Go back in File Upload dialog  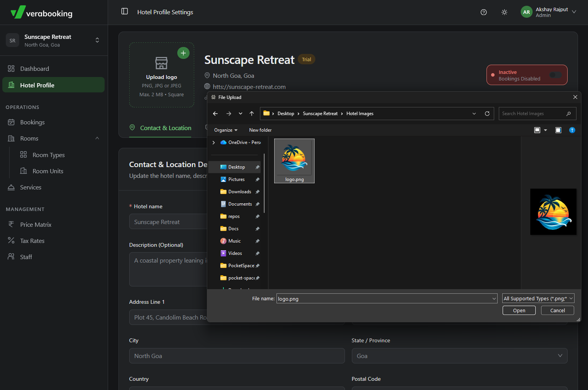(x=215, y=114)
